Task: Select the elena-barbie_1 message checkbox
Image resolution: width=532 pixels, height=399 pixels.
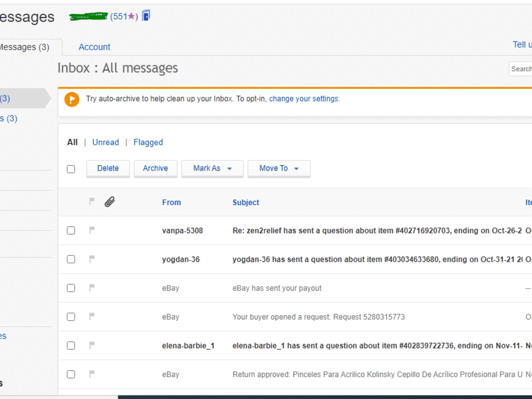Action: pos(71,345)
